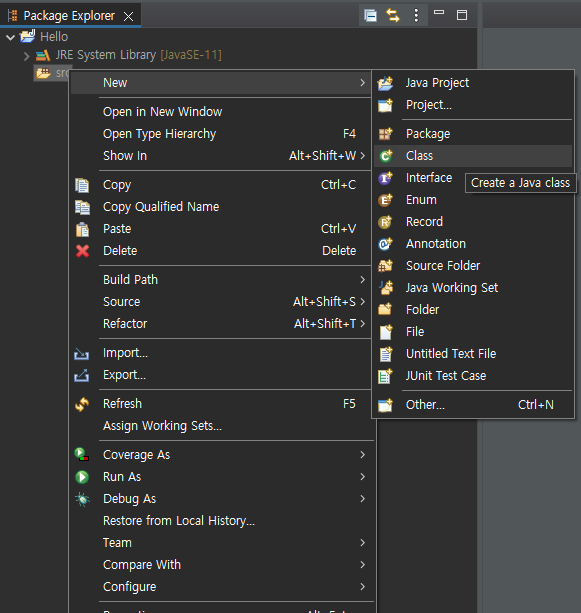Click the green Run As icon
This screenshot has height=613, width=581.
point(82,477)
